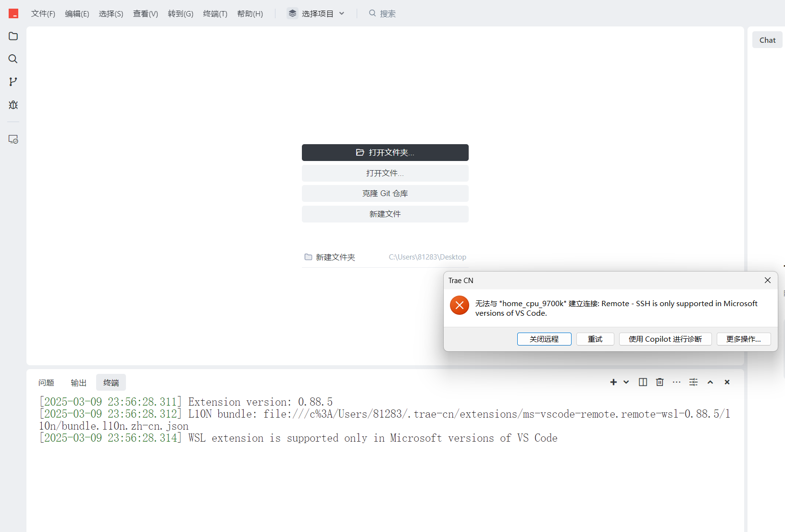Switch to the 问题 panel tab

click(46, 383)
